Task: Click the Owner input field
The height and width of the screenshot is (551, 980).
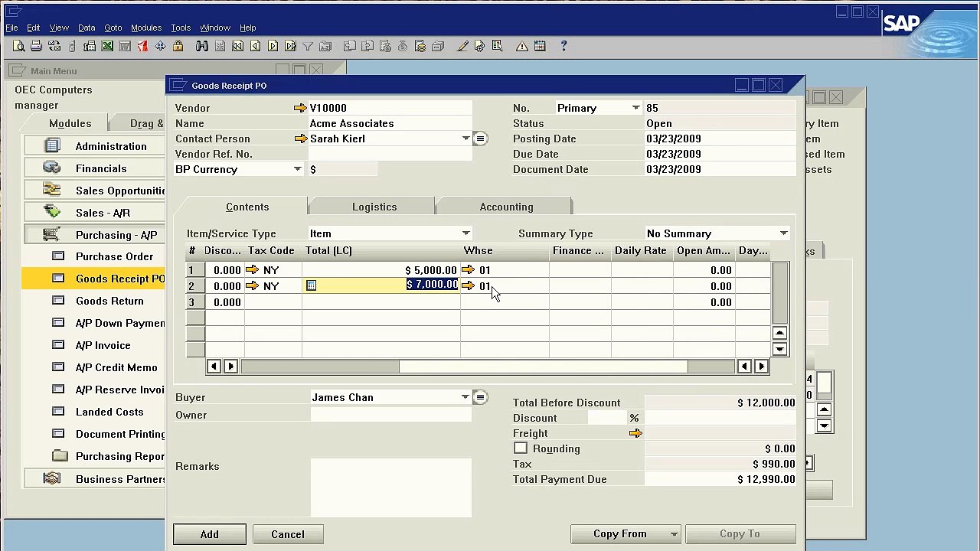Action: (x=390, y=415)
